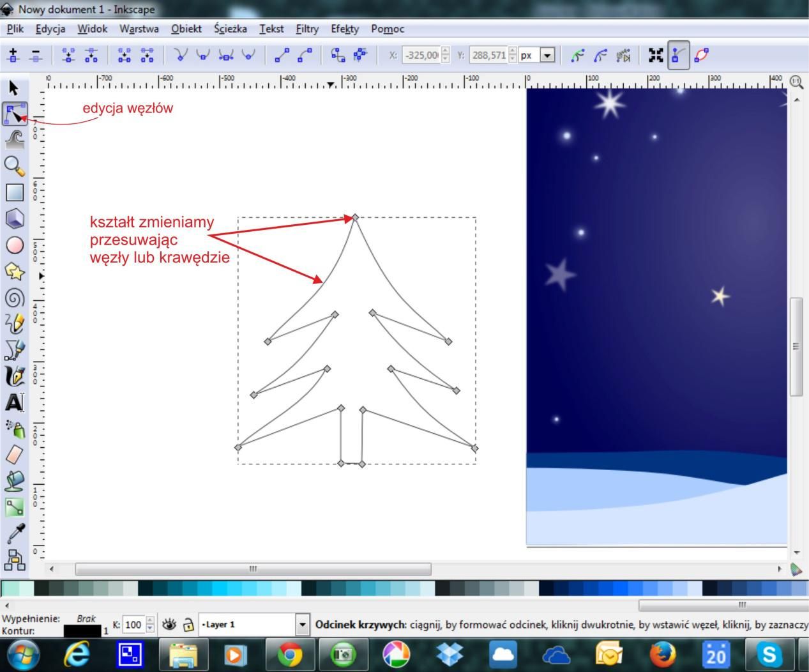The width and height of the screenshot is (809, 672).
Task: Open the zoom-to-fit button at ruler corner
Action: point(796,82)
